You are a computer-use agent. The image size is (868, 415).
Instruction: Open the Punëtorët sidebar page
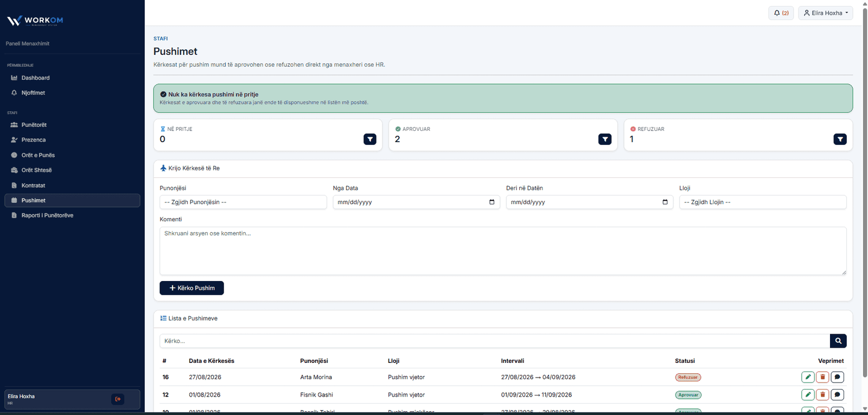pos(72,125)
